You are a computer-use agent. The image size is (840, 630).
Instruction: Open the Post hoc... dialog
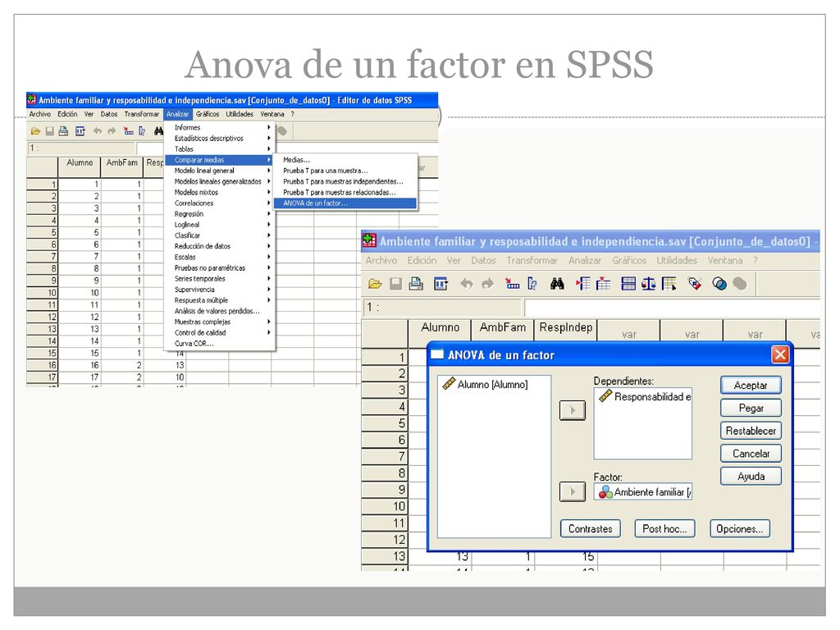[664, 529]
